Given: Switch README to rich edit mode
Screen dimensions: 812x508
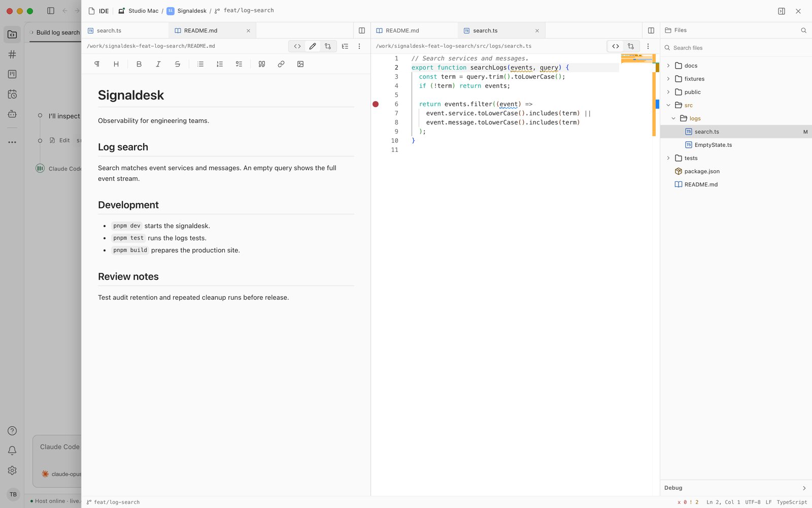Looking at the screenshot, I should click(x=313, y=46).
